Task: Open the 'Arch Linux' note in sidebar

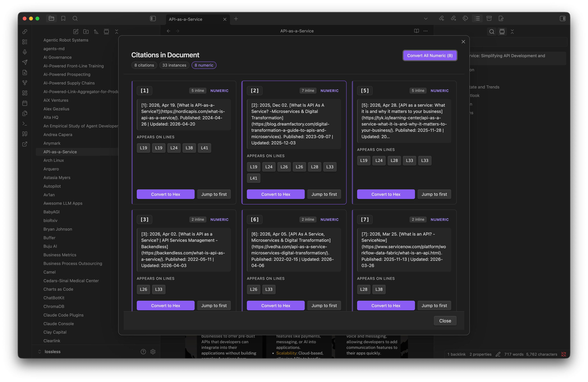Action: (x=54, y=160)
